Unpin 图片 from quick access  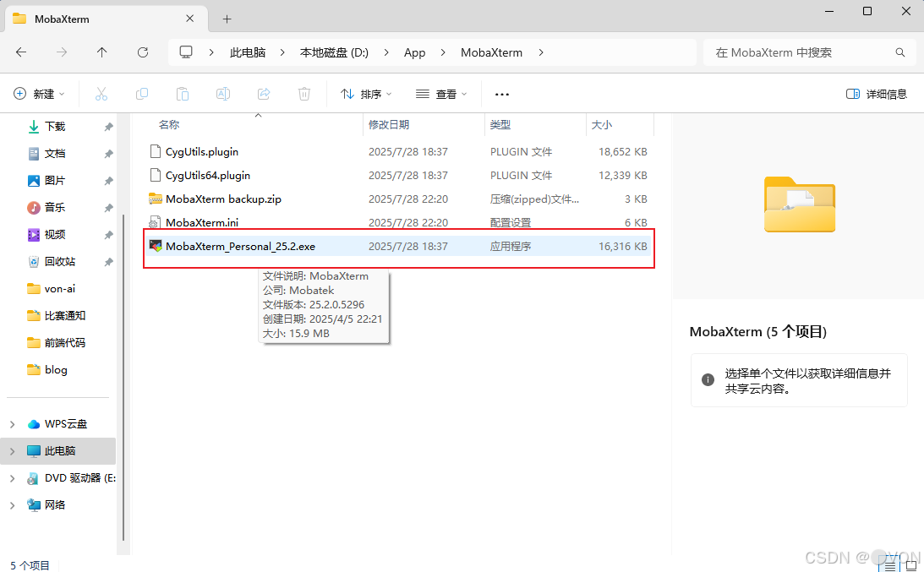(108, 181)
